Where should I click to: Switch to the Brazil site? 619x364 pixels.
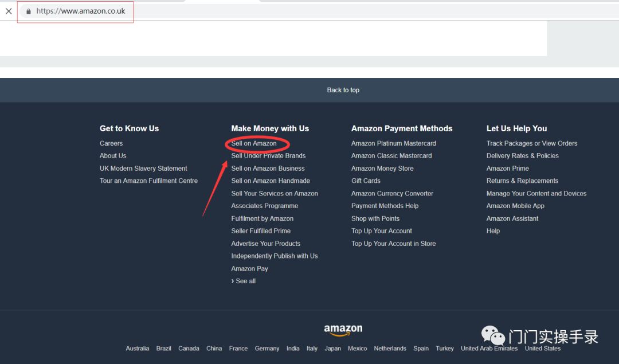pos(163,349)
